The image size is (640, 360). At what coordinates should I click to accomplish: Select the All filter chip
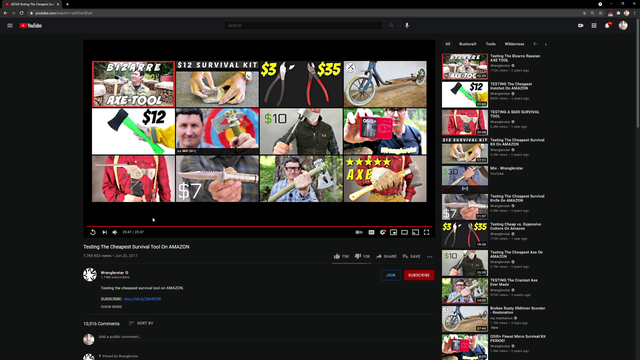tap(448, 44)
